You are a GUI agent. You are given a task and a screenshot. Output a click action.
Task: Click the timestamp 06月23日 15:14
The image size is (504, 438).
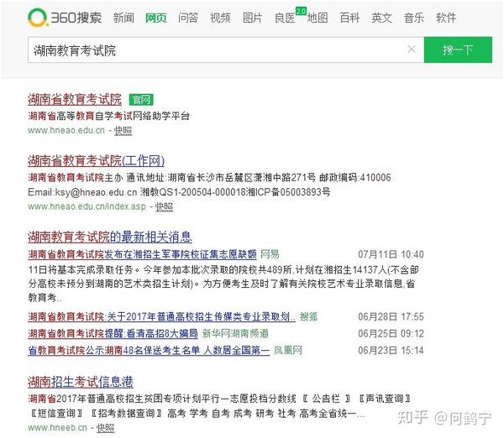point(391,351)
